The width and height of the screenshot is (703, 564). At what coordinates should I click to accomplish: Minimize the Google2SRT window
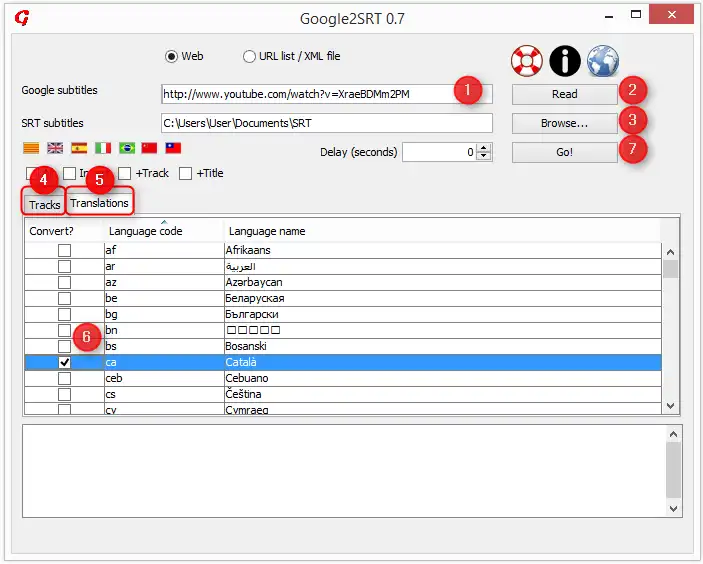pos(609,16)
